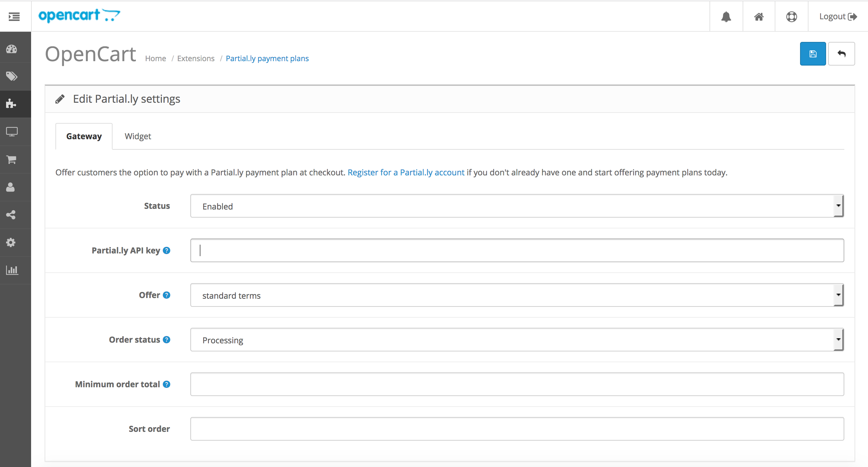Image resolution: width=868 pixels, height=467 pixels.
Task: Open the System gear sidebar icon
Action: pyautogui.click(x=11, y=242)
